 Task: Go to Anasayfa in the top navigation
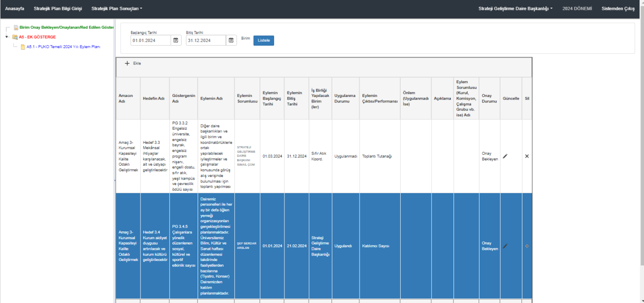[15, 8]
